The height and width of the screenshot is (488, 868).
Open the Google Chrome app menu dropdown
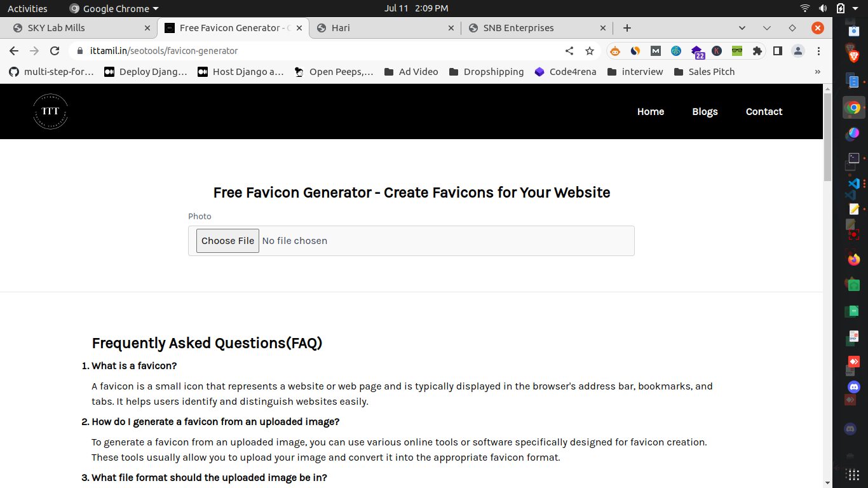coord(114,8)
